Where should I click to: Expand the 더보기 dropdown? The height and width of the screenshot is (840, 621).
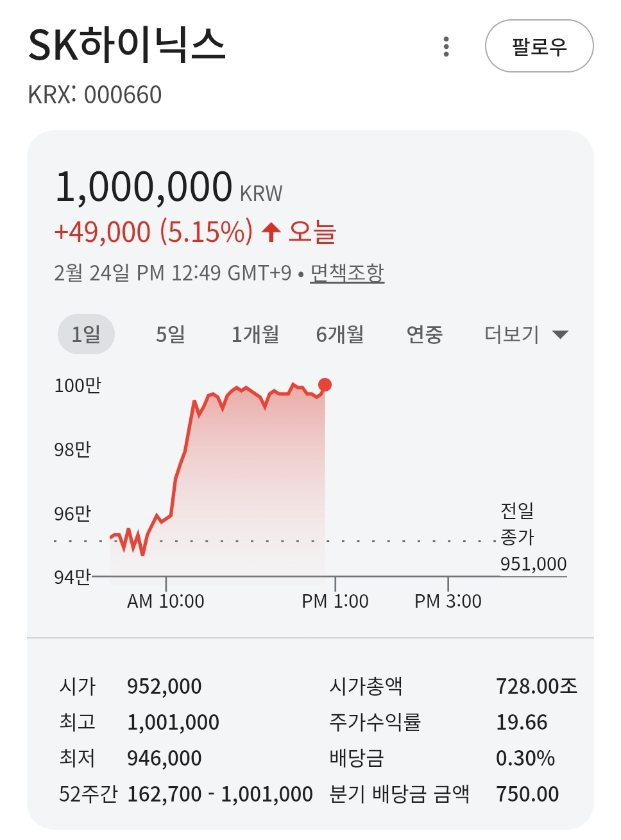pyautogui.click(x=512, y=334)
